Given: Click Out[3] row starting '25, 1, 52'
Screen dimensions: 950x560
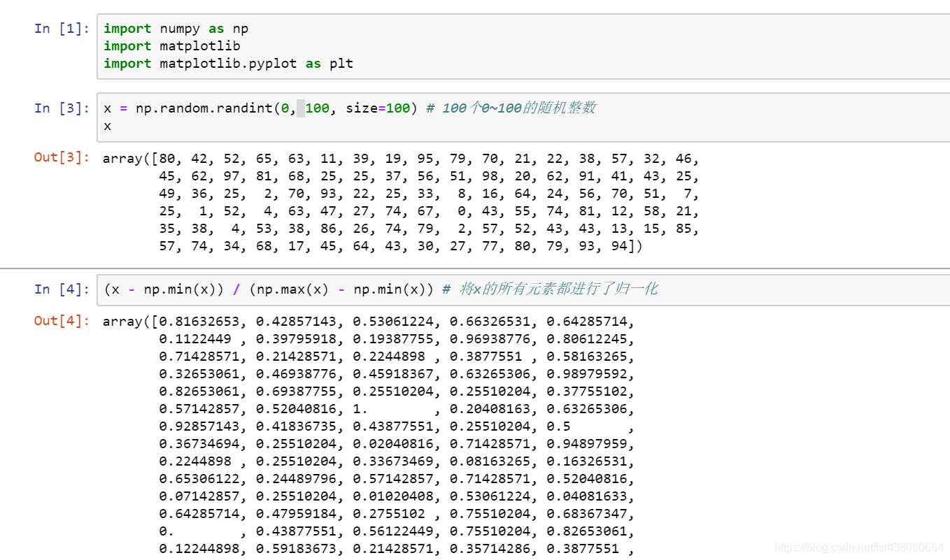Looking at the screenshot, I should coord(429,211).
